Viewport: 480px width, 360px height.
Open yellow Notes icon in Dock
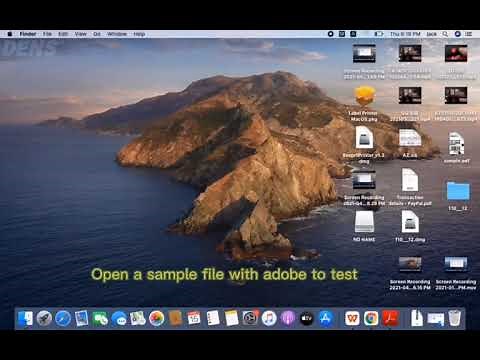(231, 318)
